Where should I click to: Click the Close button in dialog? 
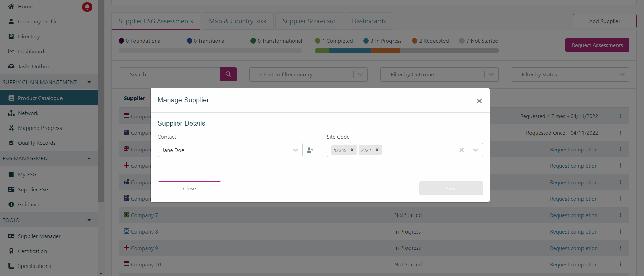(189, 188)
